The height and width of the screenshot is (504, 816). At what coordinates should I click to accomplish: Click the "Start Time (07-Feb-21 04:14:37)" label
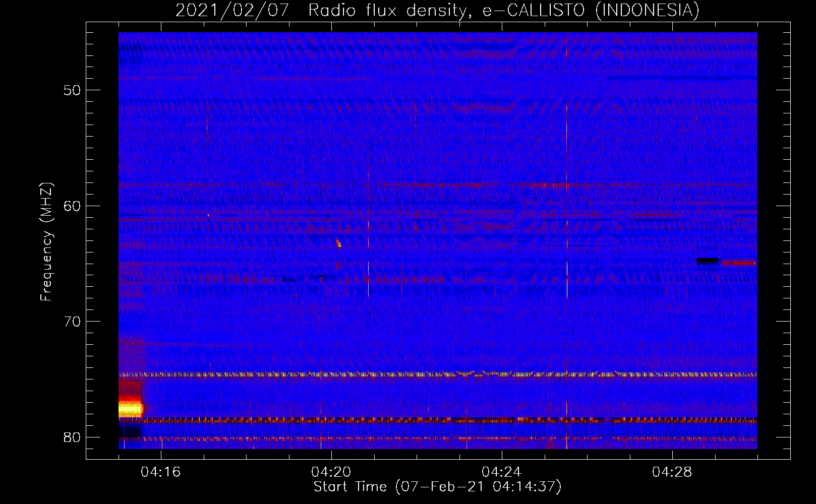[437, 487]
